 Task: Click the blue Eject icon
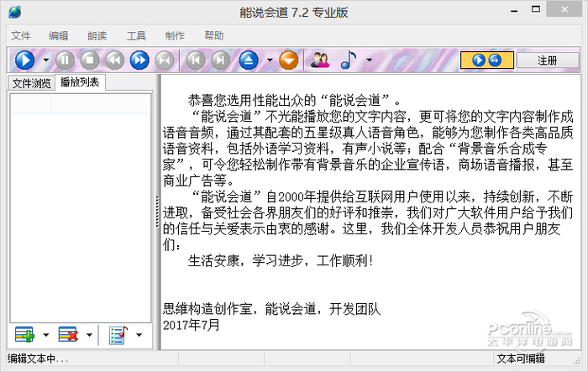point(249,60)
